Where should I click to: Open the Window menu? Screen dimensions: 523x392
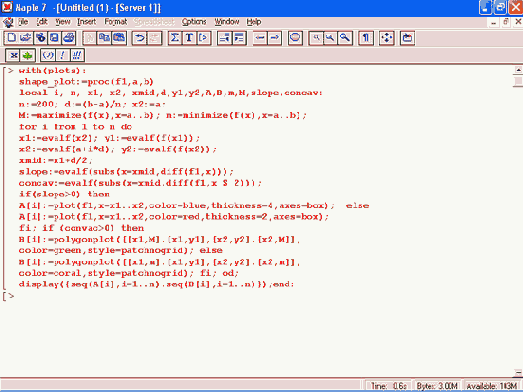pos(227,22)
